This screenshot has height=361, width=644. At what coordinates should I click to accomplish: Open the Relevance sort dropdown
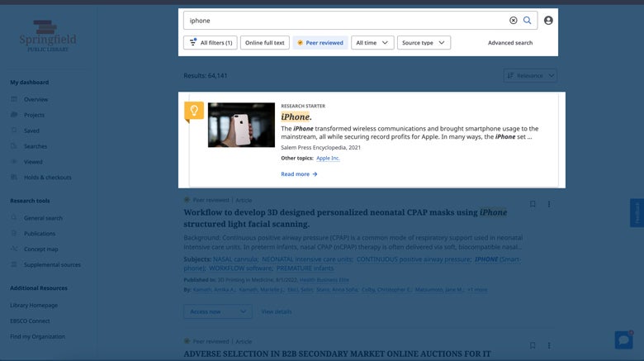click(x=530, y=76)
